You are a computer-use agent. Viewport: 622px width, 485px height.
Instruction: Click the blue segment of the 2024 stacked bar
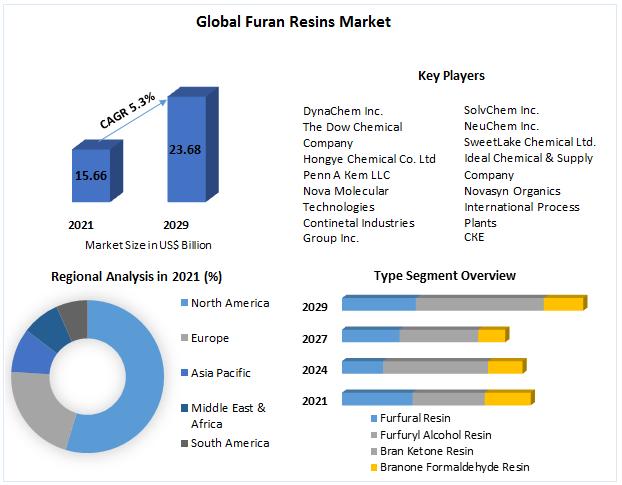[363, 366]
